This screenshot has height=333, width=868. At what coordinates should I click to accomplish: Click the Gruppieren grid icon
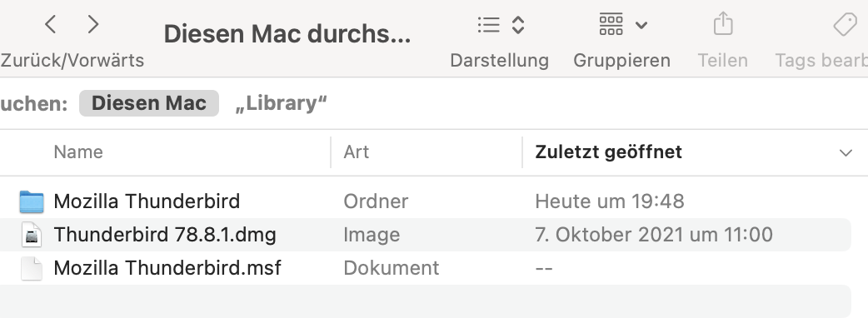click(x=611, y=25)
